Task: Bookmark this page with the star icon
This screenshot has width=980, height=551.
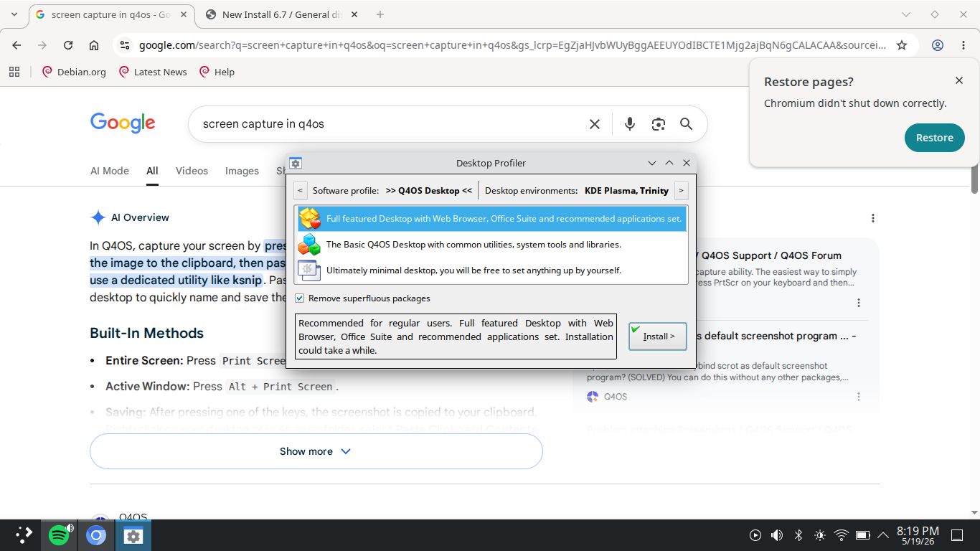Action: click(902, 45)
